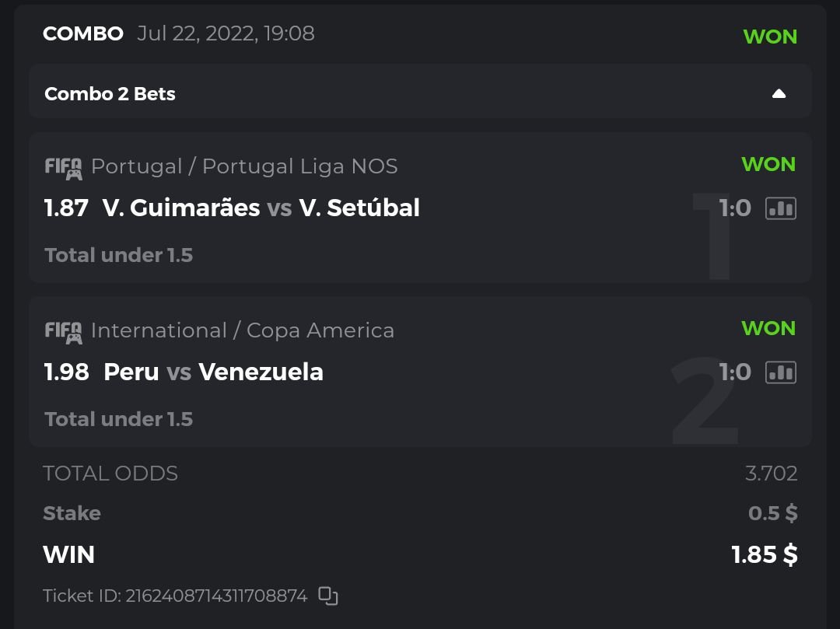Click the TOTAL ODDS 3.702 value
840x629 pixels.
(x=771, y=473)
